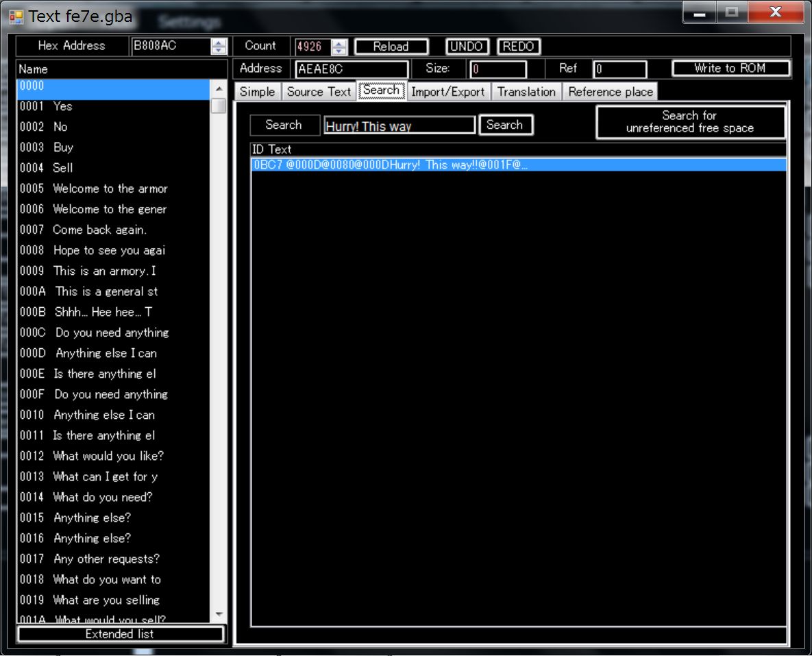Switch to Reference place tab
The width and height of the screenshot is (812, 656).
[x=610, y=92]
